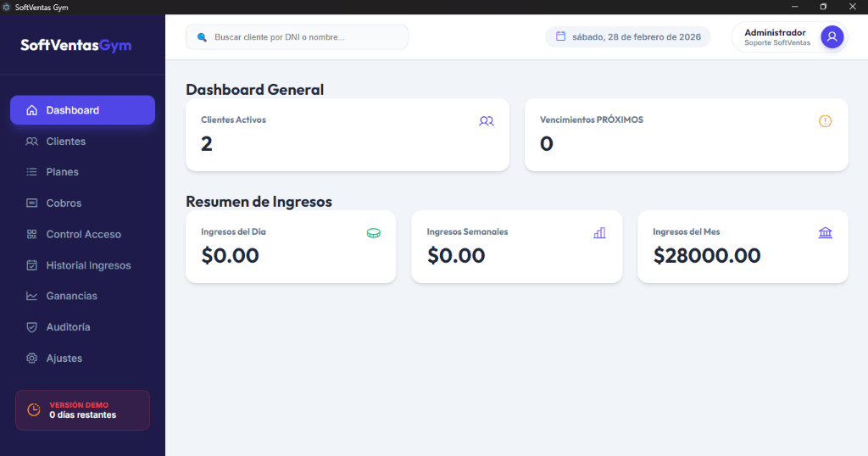868x456 pixels.
Task: Open Control Acceso
Action: point(82,234)
